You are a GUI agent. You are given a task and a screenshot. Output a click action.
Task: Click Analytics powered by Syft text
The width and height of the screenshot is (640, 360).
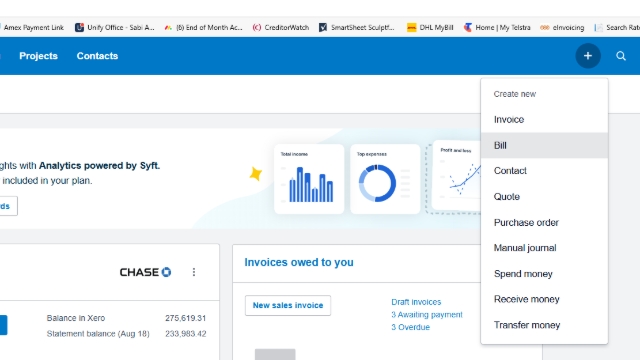[99, 166]
